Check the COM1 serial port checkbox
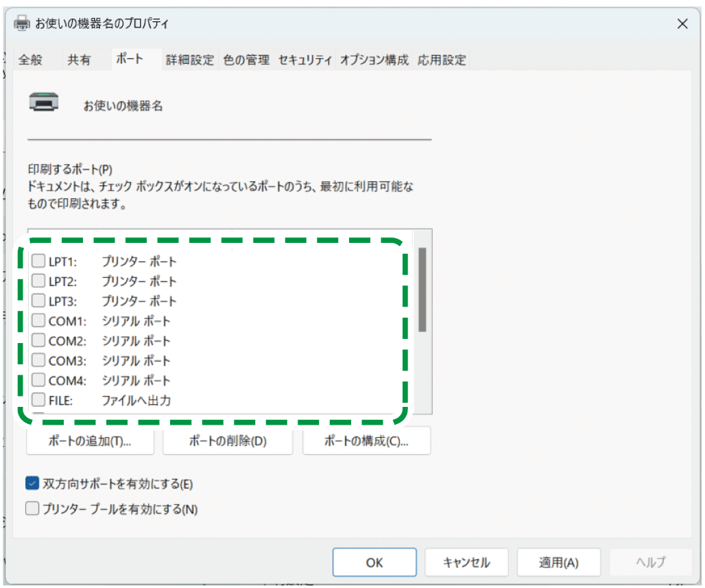Image resolution: width=705 pixels, height=588 pixels. point(39,321)
